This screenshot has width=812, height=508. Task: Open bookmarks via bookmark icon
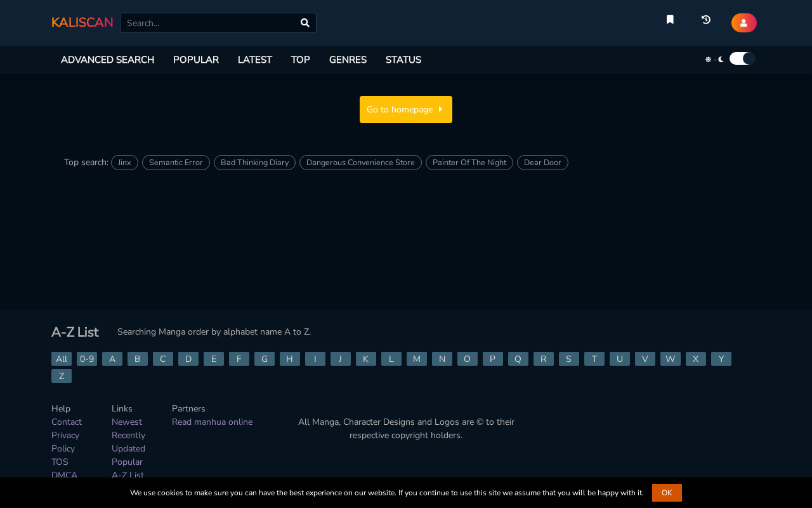[x=670, y=20]
